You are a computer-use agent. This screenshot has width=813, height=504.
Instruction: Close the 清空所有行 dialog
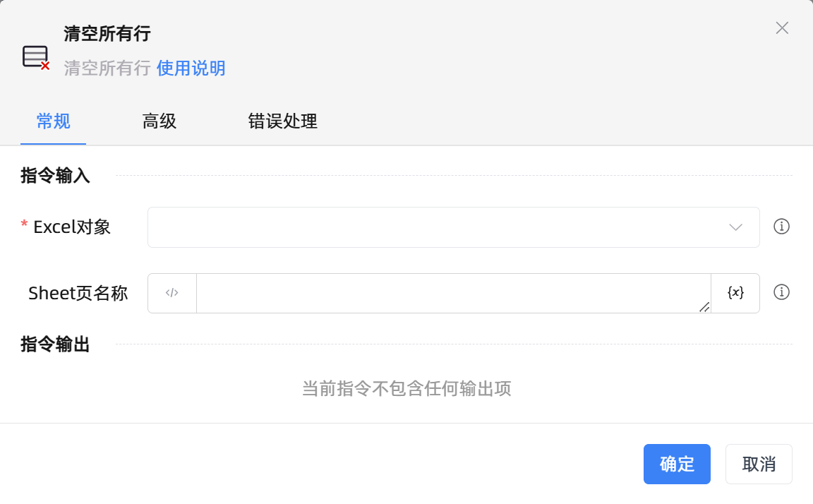(782, 28)
